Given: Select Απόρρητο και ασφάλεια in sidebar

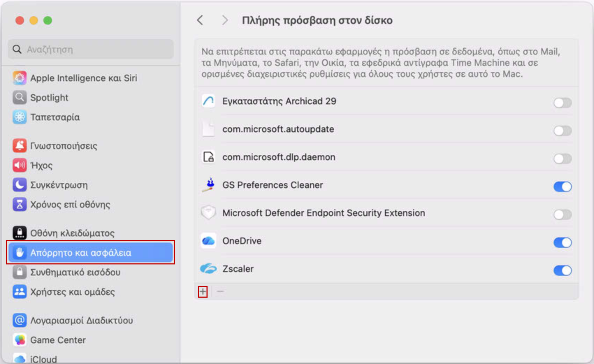Looking at the screenshot, I should 91,252.
